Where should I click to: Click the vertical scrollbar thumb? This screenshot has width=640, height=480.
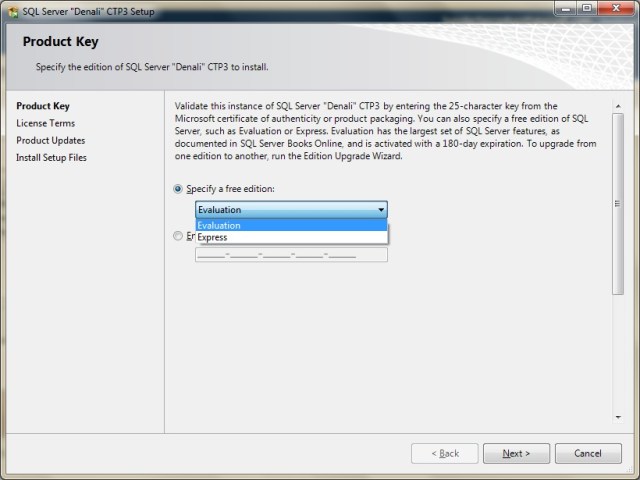coord(617,202)
